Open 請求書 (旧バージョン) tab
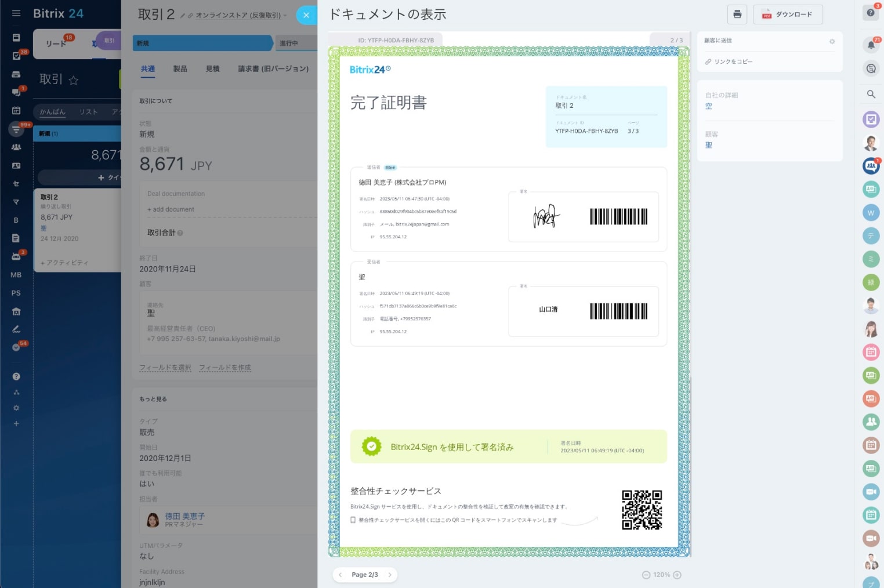The width and height of the screenshot is (884, 588). 273,68
